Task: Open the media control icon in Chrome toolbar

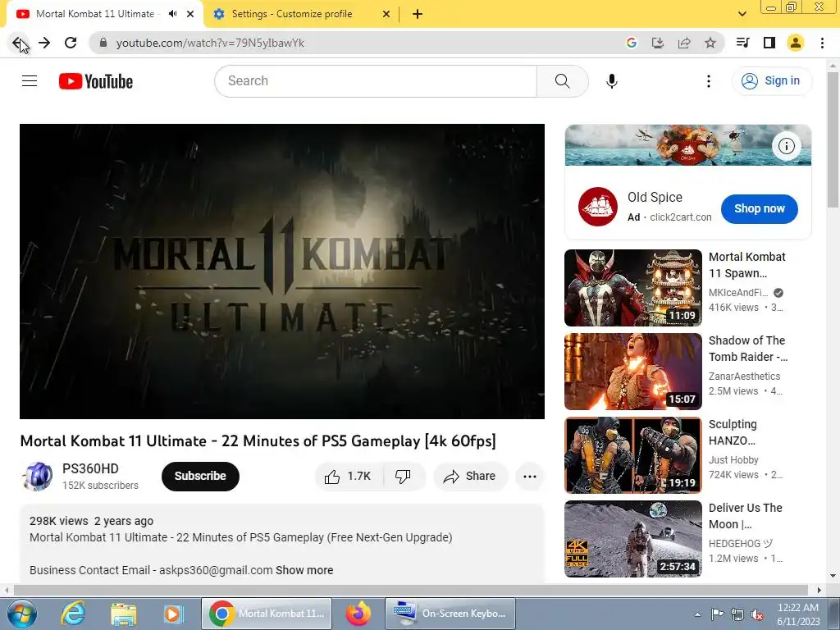Action: point(743,43)
